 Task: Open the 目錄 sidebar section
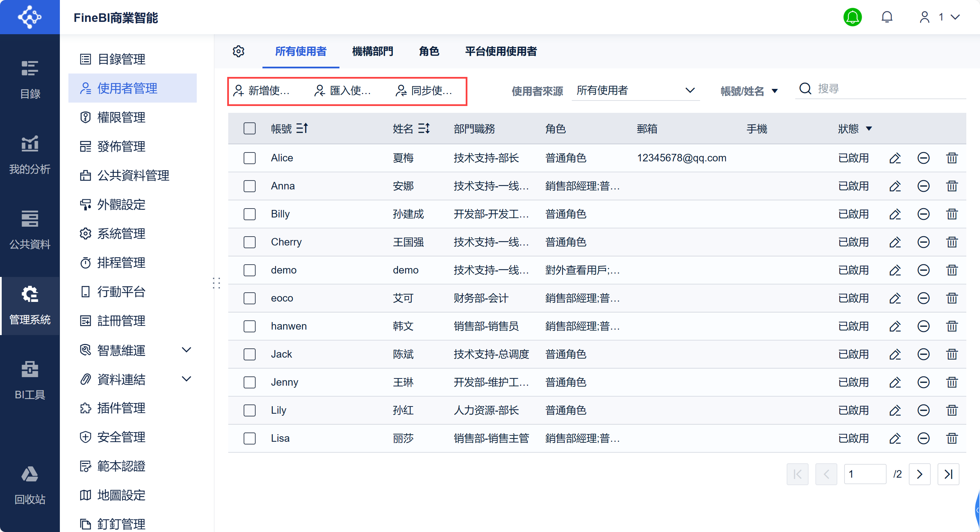[x=30, y=80]
